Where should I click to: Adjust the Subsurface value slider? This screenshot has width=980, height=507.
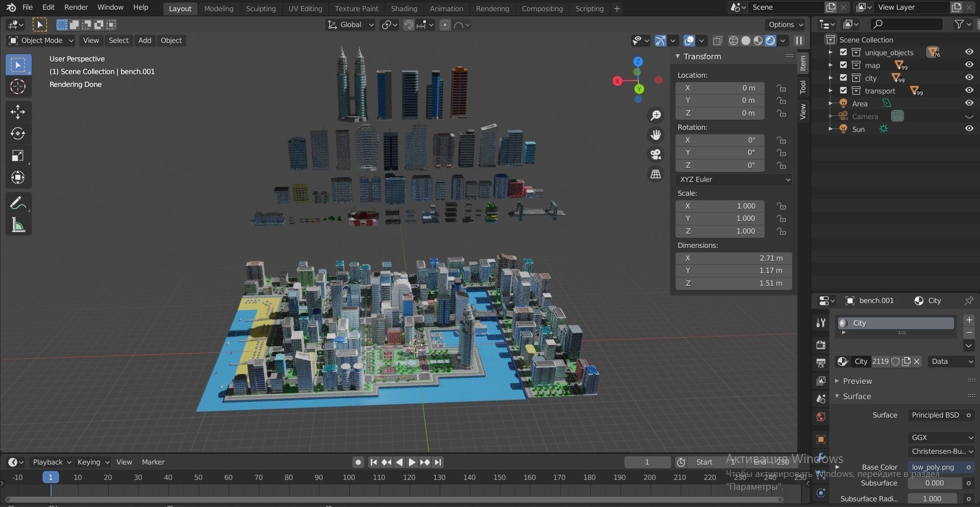(935, 483)
